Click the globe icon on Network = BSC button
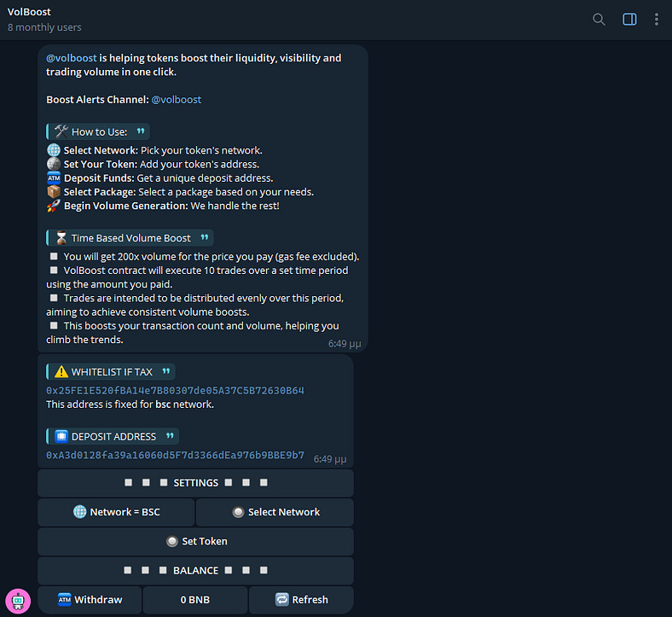672x617 pixels. click(79, 512)
